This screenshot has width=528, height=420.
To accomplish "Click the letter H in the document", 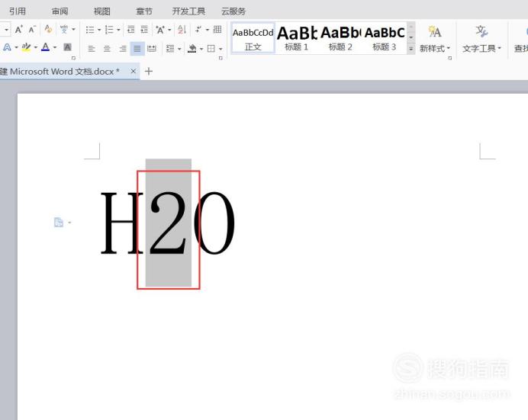I will (121, 223).
